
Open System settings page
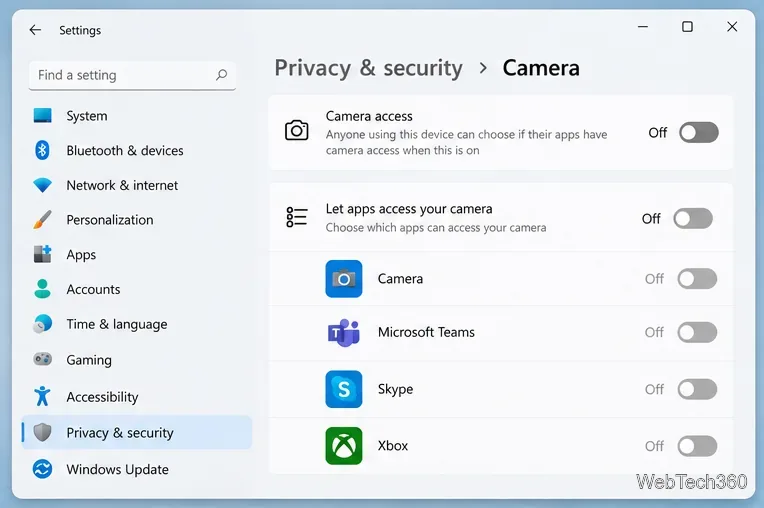pyautogui.click(x=137, y=115)
